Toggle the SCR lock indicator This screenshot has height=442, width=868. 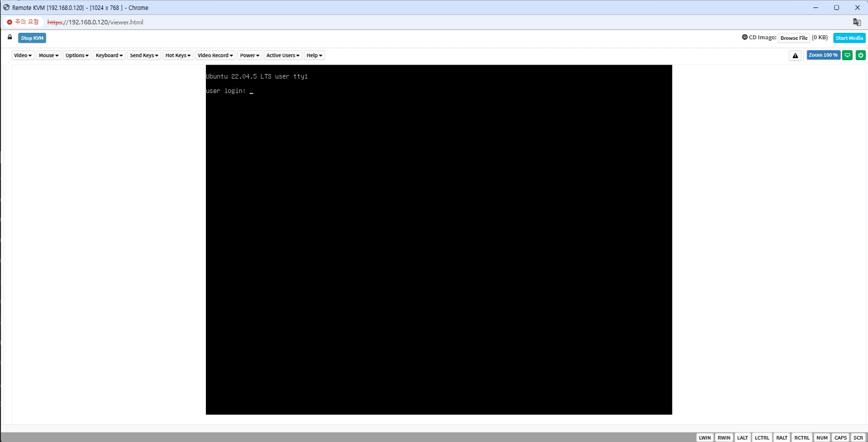(859, 438)
